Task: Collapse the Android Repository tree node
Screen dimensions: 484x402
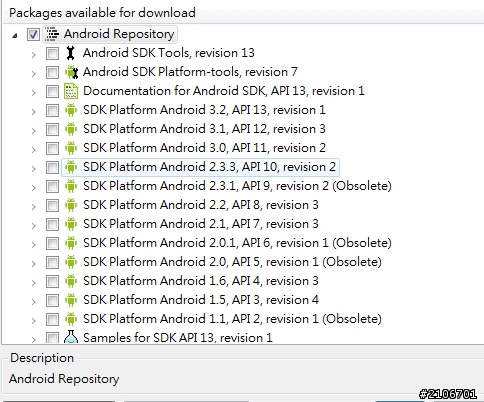Action: click(14, 35)
